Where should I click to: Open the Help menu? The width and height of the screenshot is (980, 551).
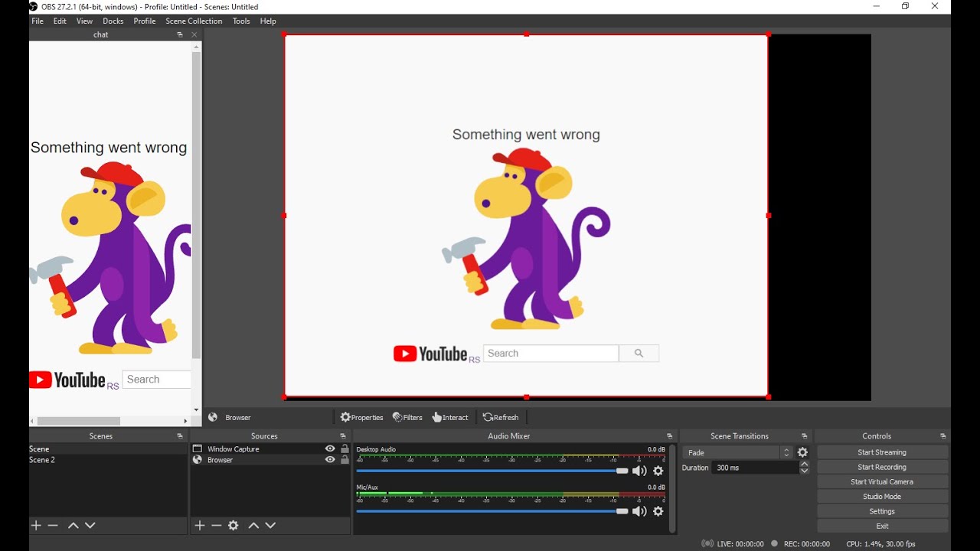(268, 21)
